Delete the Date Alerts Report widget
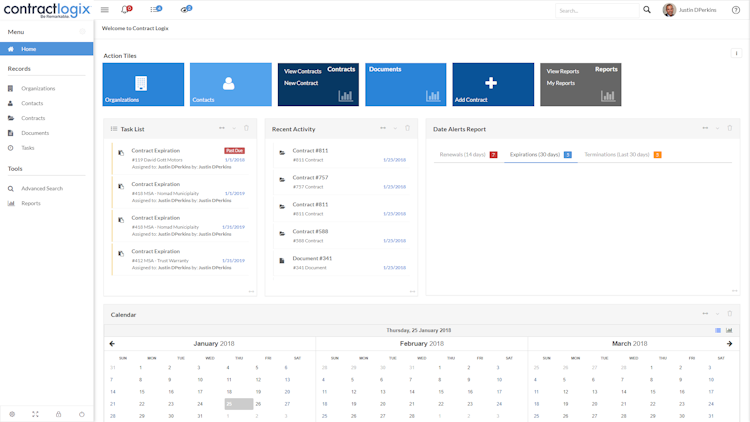 (x=730, y=128)
